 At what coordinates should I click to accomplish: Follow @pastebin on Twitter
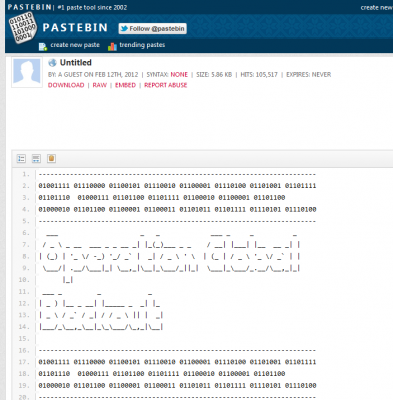(152, 29)
